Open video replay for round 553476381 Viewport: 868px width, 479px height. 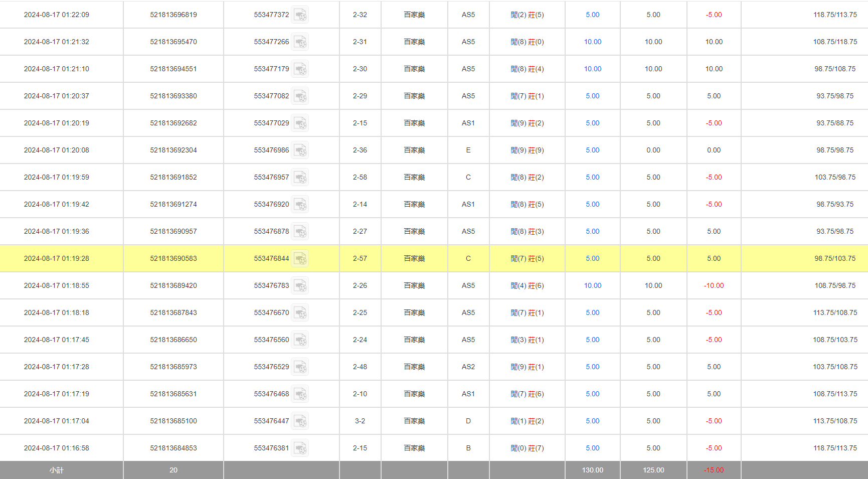[x=300, y=448]
